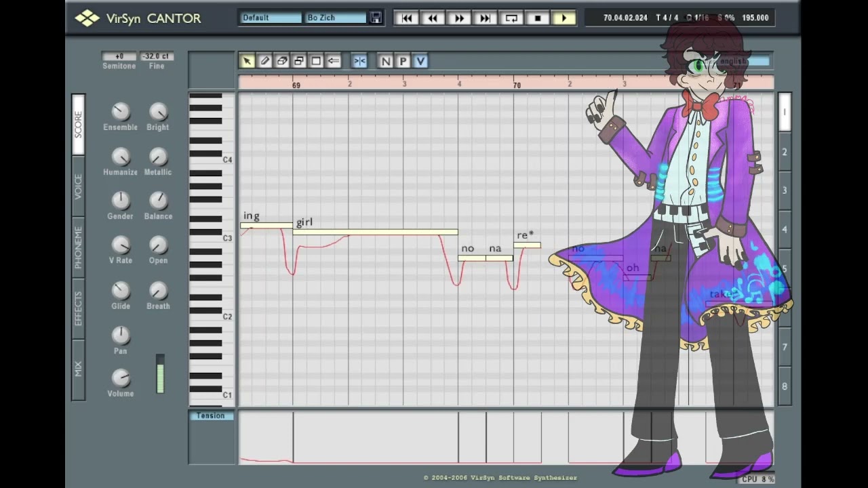Select track 7 button
This screenshot has height=488, width=868.
pos(785,347)
